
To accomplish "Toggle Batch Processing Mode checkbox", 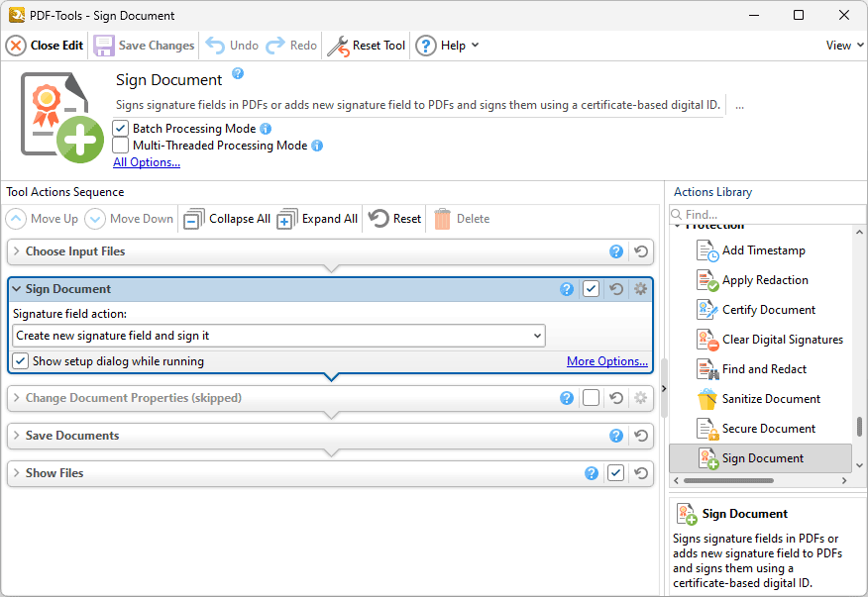I will click(120, 129).
